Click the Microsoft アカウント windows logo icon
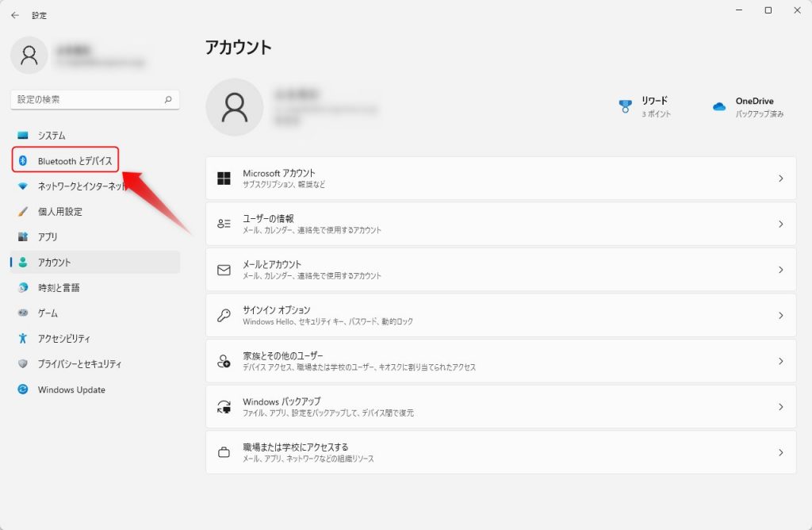The image size is (812, 530). click(224, 179)
